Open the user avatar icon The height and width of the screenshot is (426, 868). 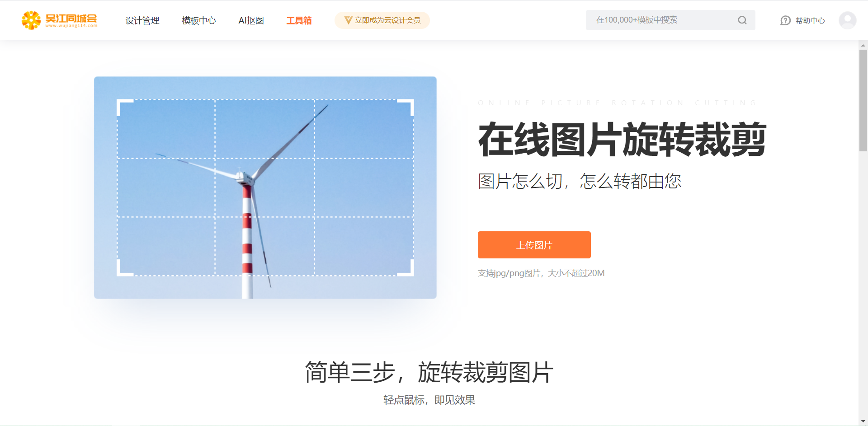pos(847,20)
